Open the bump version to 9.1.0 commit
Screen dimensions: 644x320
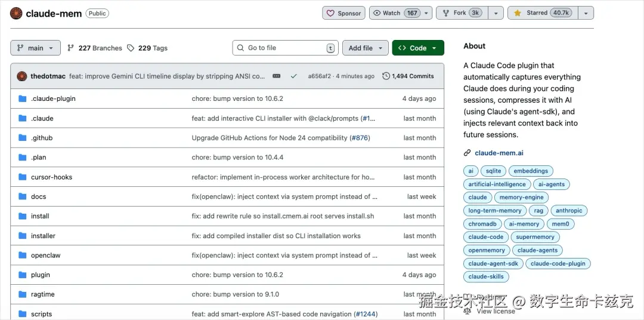[x=236, y=294]
